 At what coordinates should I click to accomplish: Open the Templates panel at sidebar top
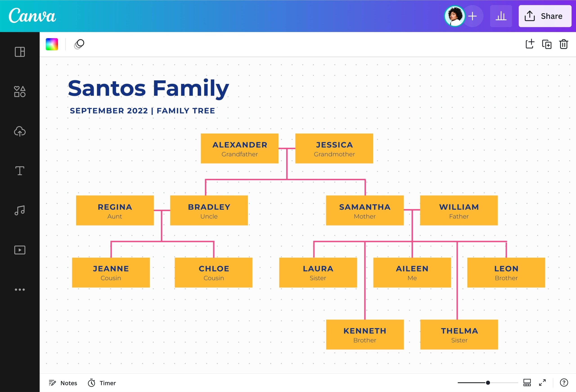tap(20, 52)
